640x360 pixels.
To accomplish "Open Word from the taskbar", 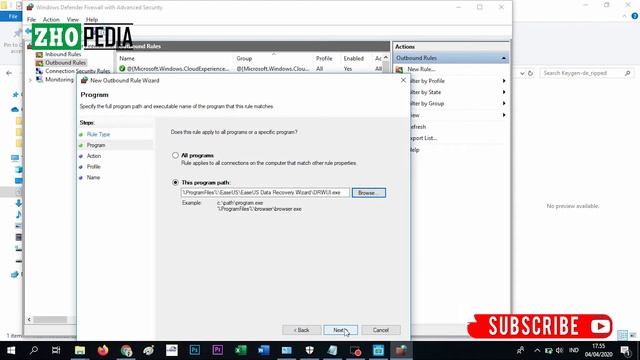I will coord(264,350).
